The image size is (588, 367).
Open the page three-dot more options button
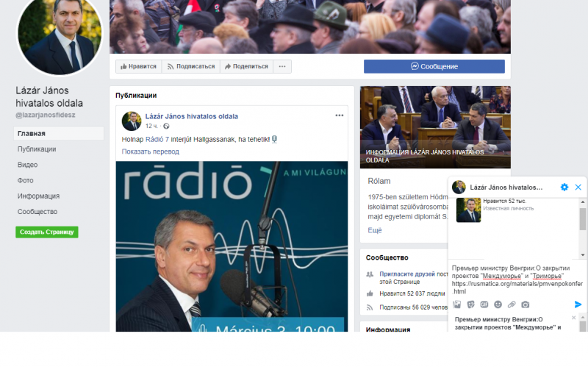[282, 66]
